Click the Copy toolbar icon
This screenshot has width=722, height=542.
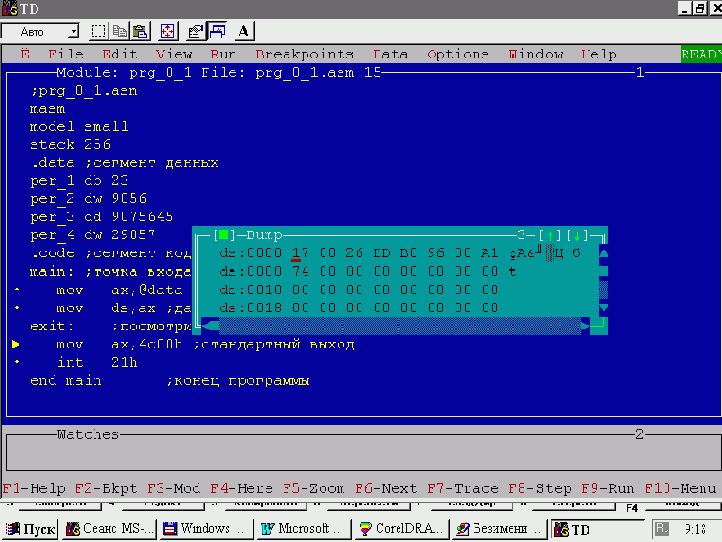click(119, 31)
